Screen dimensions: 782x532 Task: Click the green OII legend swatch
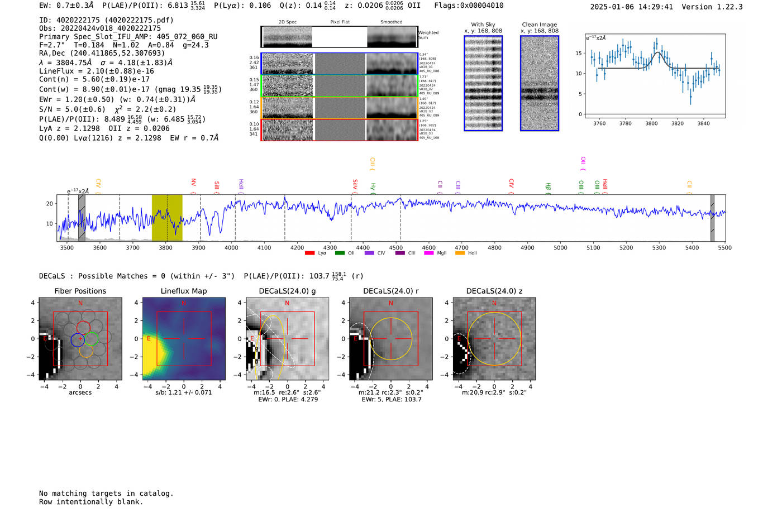[340, 253]
